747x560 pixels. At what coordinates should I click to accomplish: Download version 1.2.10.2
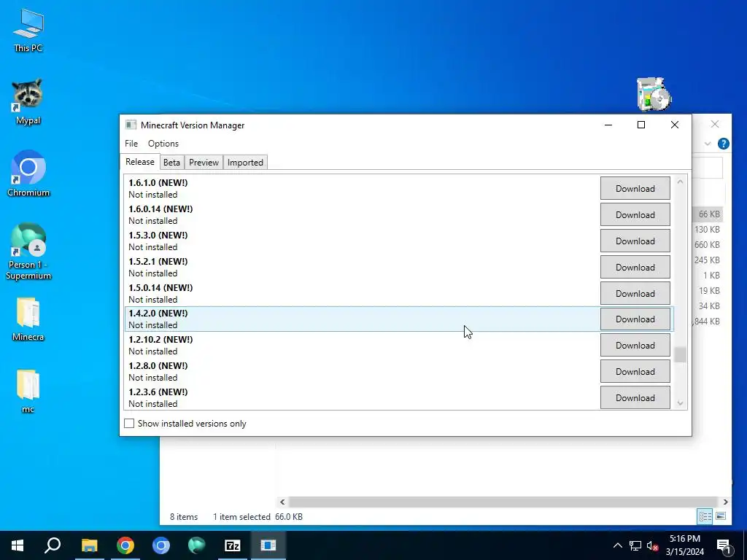point(635,345)
